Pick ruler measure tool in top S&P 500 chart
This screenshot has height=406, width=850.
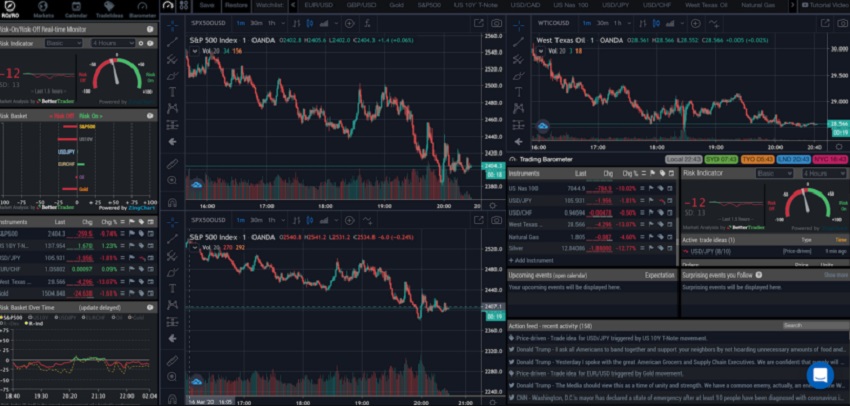click(x=172, y=163)
